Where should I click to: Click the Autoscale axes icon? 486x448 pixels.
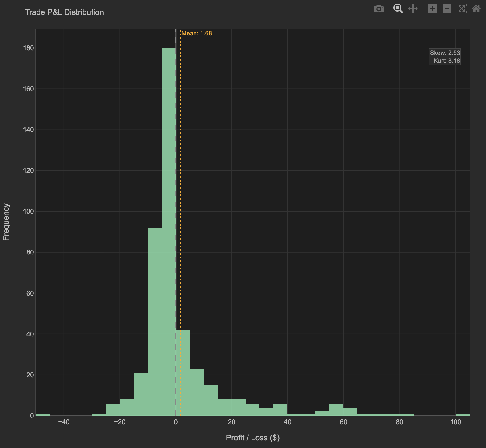(462, 9)
